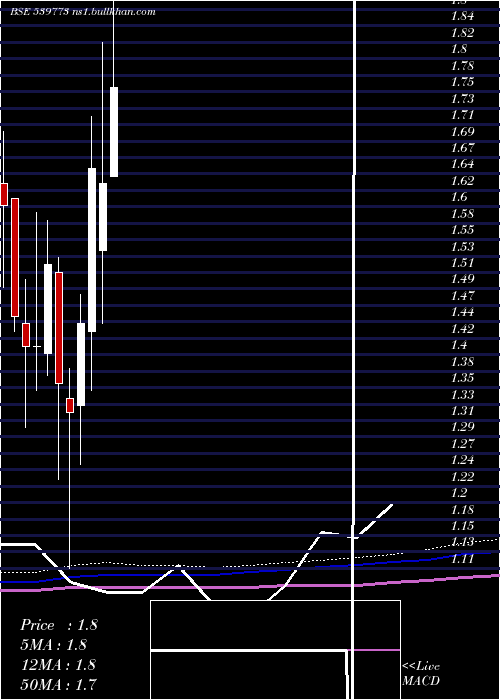Click the '<<Live MACD' label

pyautogui.click(x=421, y=673)
